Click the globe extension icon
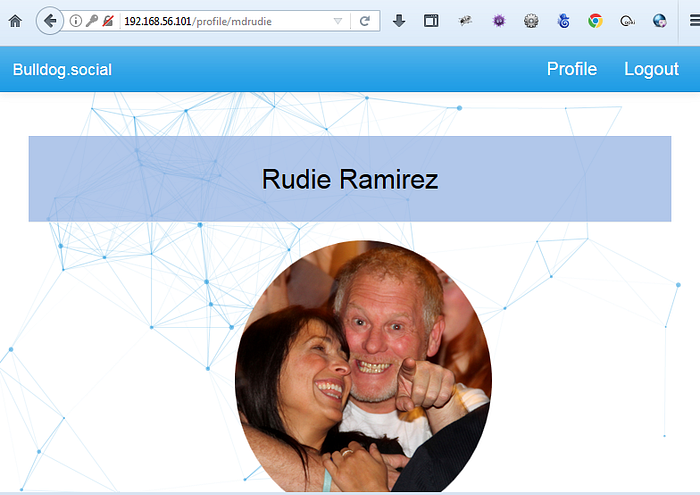Image resolution: width=700 pixels, height=495 pixels. click(x=659, y=21)
